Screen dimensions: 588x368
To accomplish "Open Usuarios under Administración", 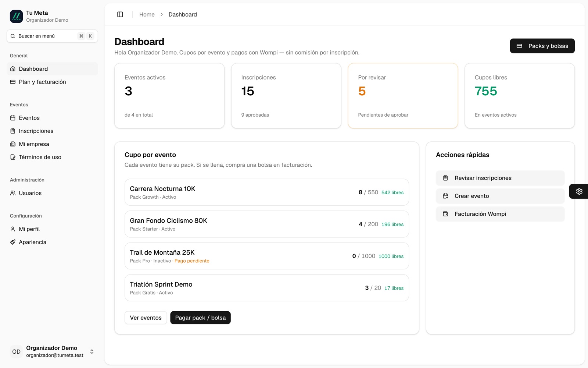I will 52,193.
